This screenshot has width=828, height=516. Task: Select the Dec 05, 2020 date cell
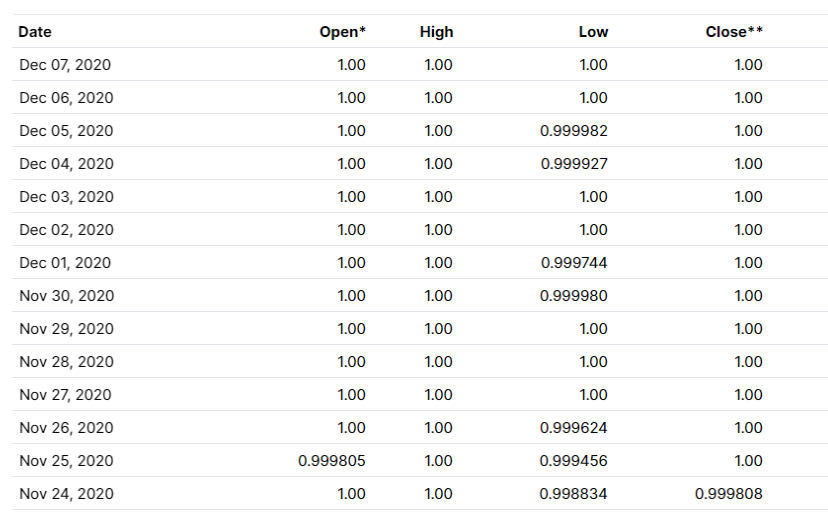pos(66,131)
